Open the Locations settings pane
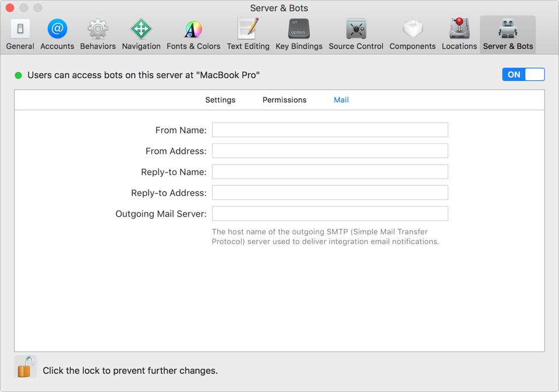The height and width of the screenshot is (392, 559). pyautogui.click(x=459, y=33)
